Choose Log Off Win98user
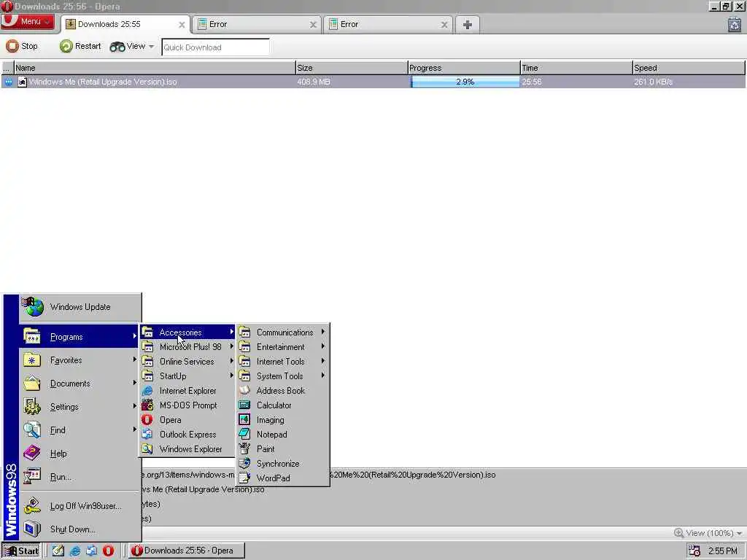This screenshot has width=747, height=560. [x=79, y=506]
